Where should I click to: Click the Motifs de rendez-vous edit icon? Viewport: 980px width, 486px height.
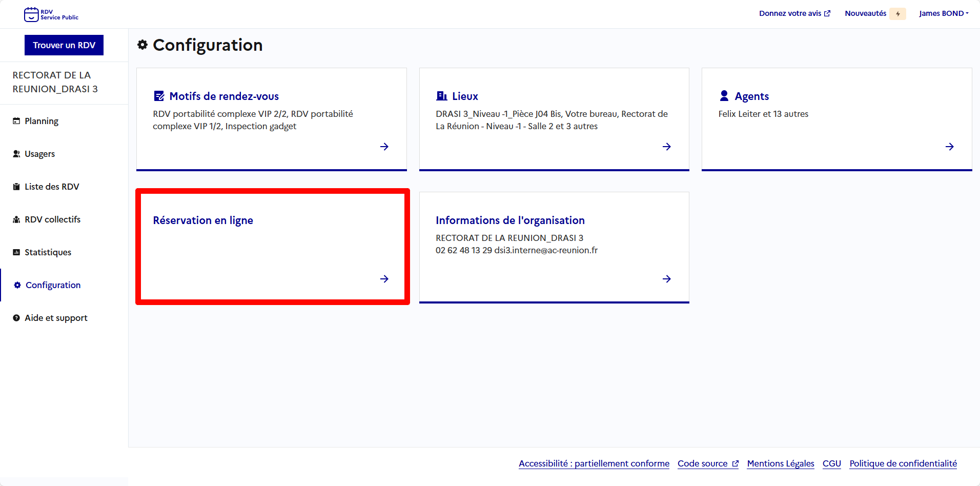[x=159, y=96]
